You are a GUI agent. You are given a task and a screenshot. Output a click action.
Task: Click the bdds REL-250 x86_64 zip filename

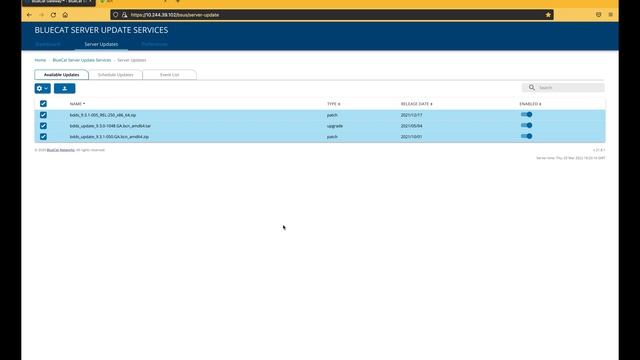click(x=103, y=115)
